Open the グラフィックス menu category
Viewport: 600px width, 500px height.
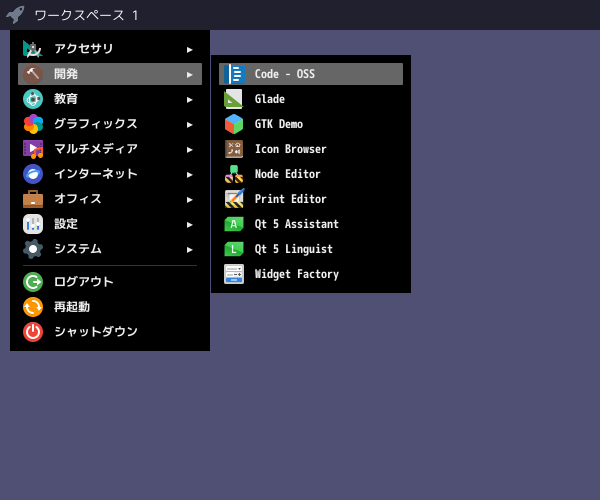tap(110, 124)
